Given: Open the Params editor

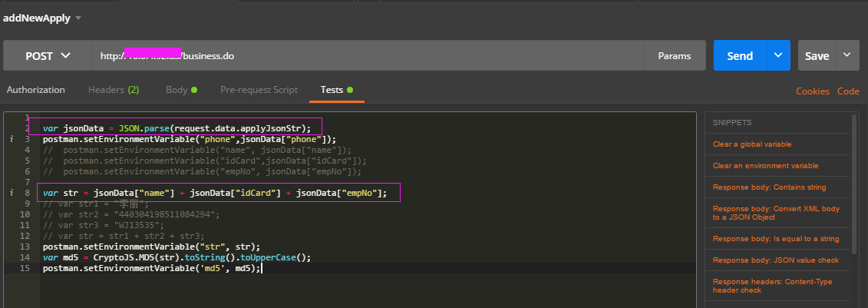Looking at the screenshot, I should point(675,55).
